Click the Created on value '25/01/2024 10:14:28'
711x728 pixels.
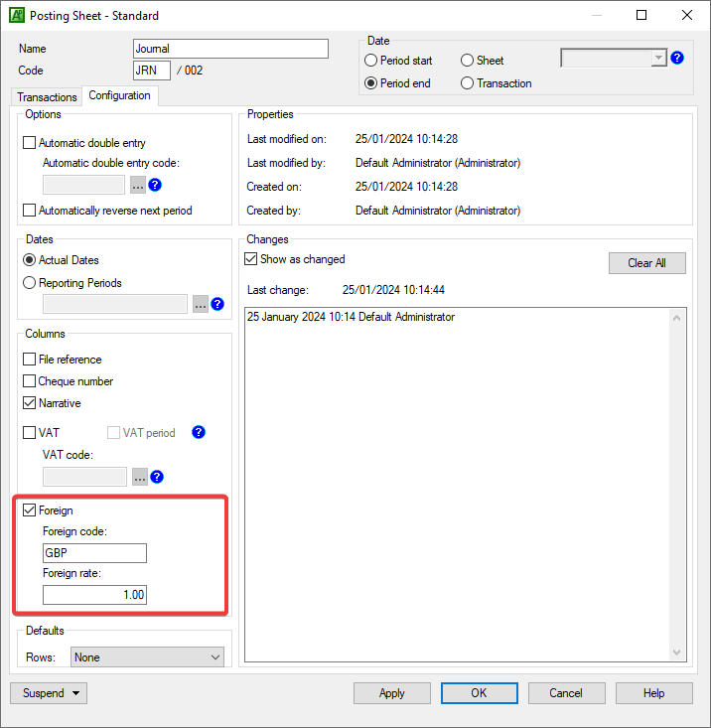pos(406,187)
